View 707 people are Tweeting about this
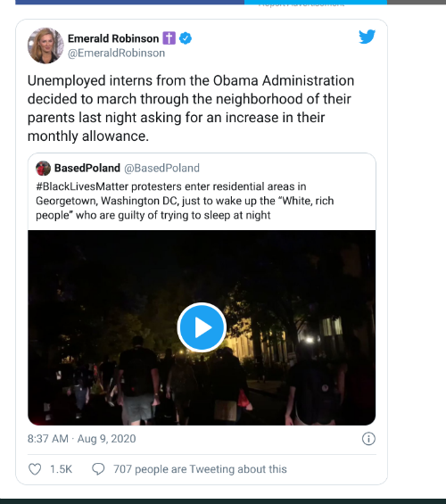Viewport: 446px width, 504px height. [x=200, y=469]
